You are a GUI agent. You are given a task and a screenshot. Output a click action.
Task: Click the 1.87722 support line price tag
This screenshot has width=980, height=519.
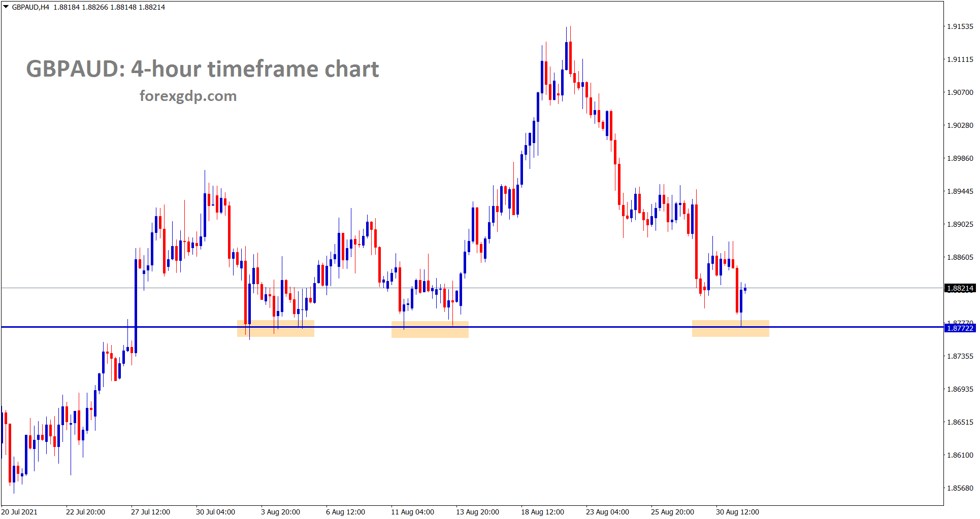coord(960,328)
